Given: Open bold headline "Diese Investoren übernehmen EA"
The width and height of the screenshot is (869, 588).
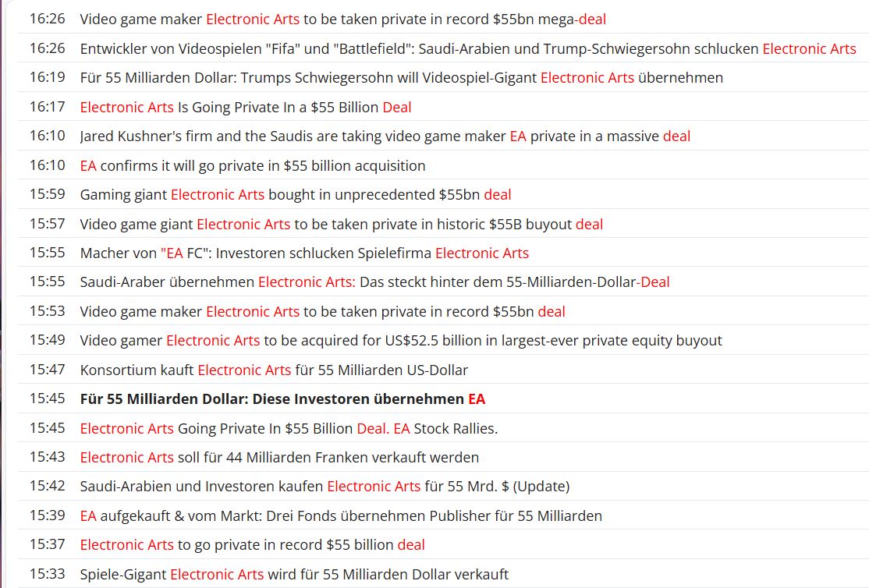Looking at the screenshot, I should tap(282, 399).
